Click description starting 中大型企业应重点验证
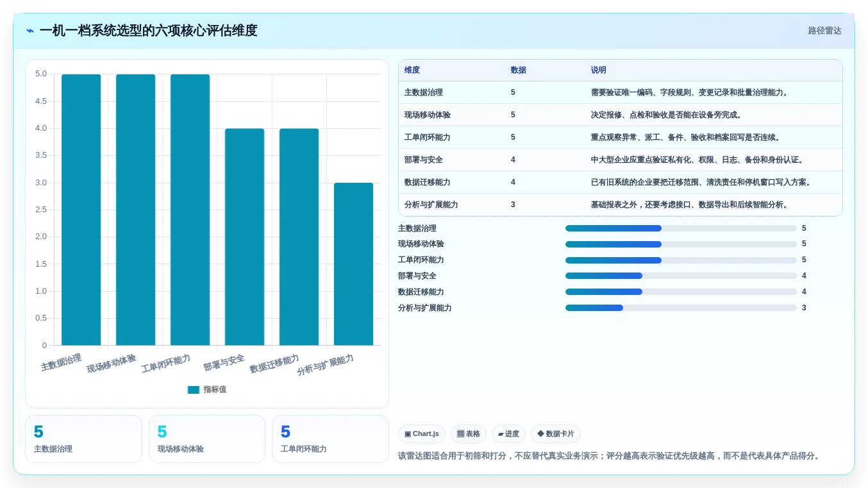 click(x=699, y=160)
